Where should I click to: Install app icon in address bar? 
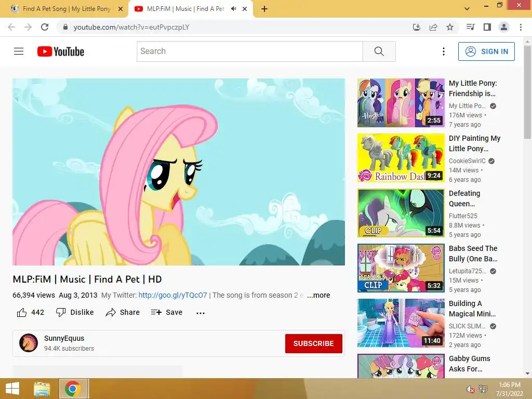417,27
